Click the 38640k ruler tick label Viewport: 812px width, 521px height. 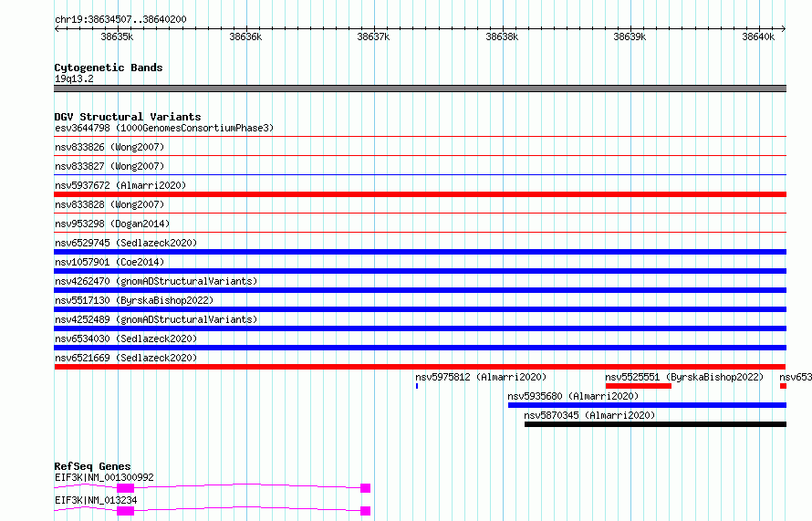pos(758,36)
